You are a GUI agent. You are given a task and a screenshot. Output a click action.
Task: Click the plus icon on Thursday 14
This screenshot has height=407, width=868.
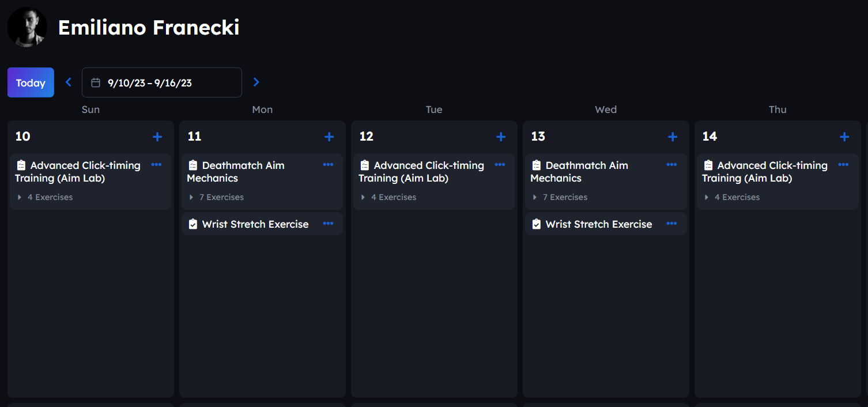pos(844,137)
